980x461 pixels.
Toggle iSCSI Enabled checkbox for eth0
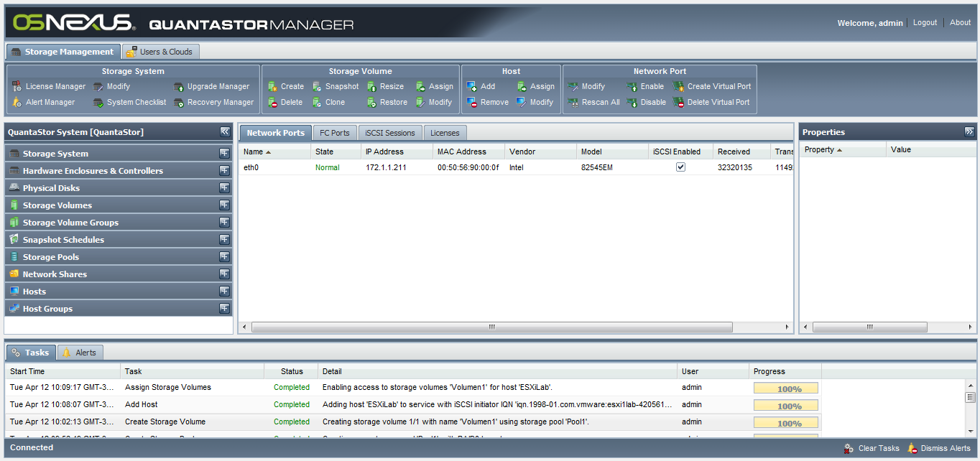tap(680, 167)
